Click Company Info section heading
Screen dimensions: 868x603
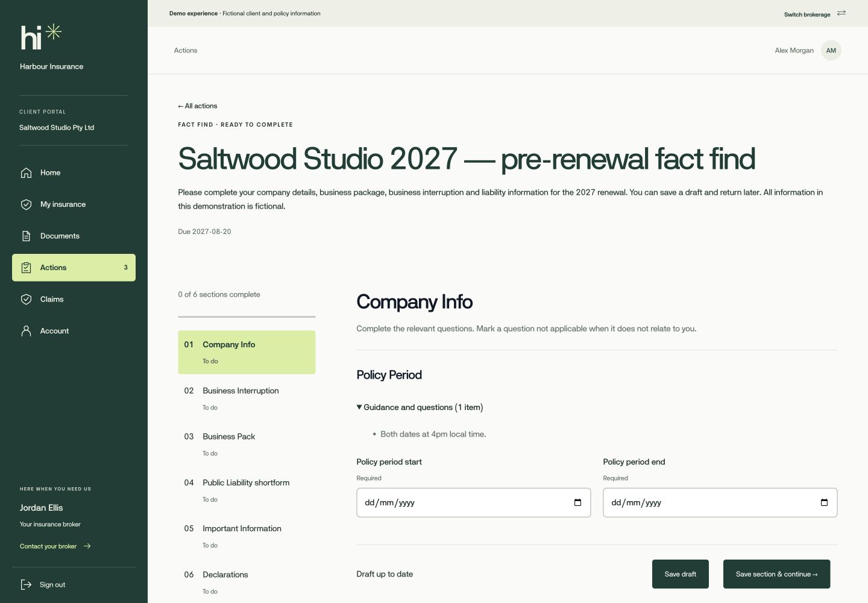click(414, 301)
